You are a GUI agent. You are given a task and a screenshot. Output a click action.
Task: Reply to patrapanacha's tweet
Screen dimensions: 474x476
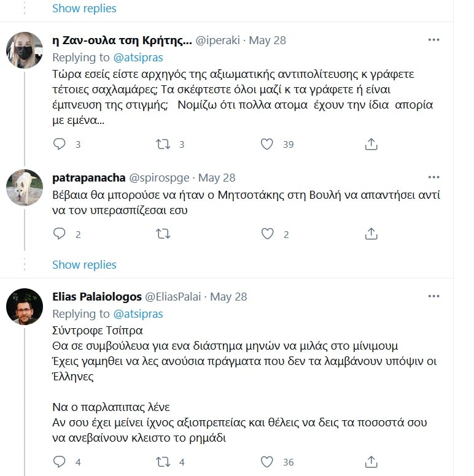tap(59, 234)
